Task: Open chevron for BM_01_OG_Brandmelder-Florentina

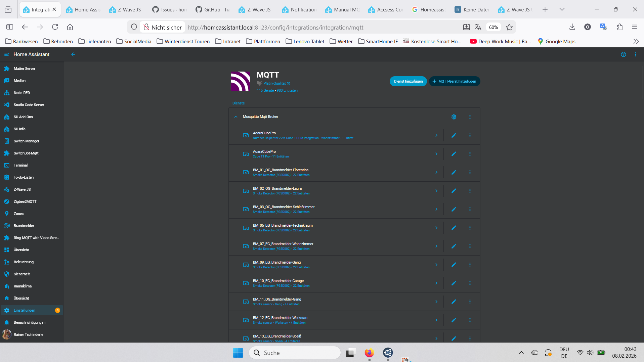Action: point(436,172)
